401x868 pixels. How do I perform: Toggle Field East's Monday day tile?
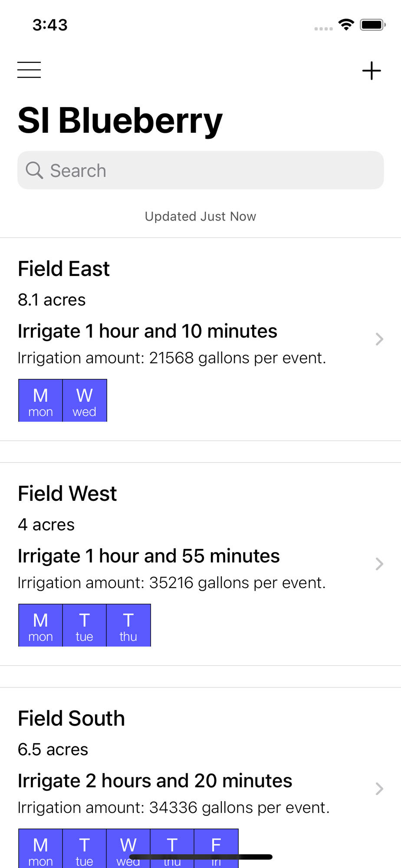(x=40, y=401)
